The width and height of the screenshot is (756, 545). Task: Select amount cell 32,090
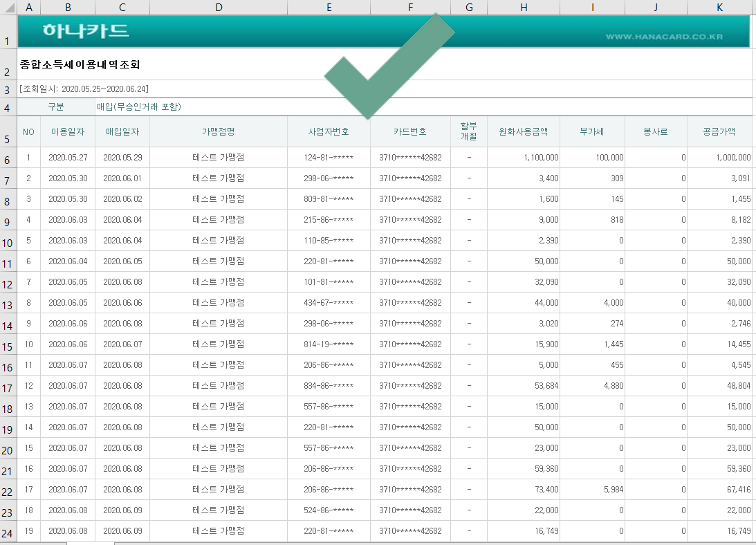pos(523,282)
